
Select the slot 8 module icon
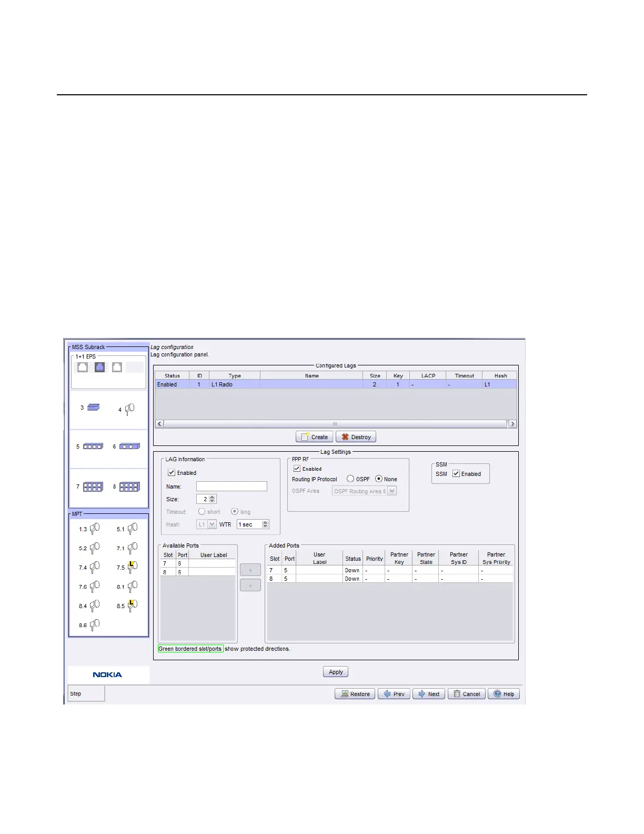click(129, 487)
